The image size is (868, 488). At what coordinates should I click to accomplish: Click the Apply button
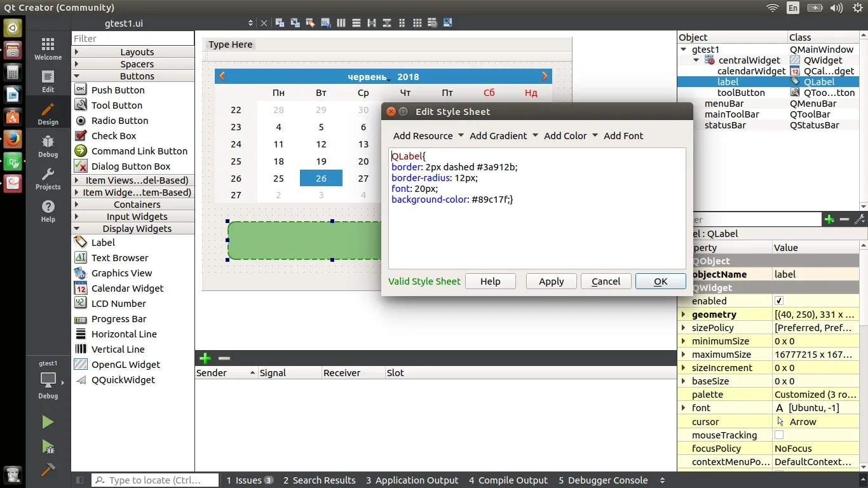click(552, 281)
